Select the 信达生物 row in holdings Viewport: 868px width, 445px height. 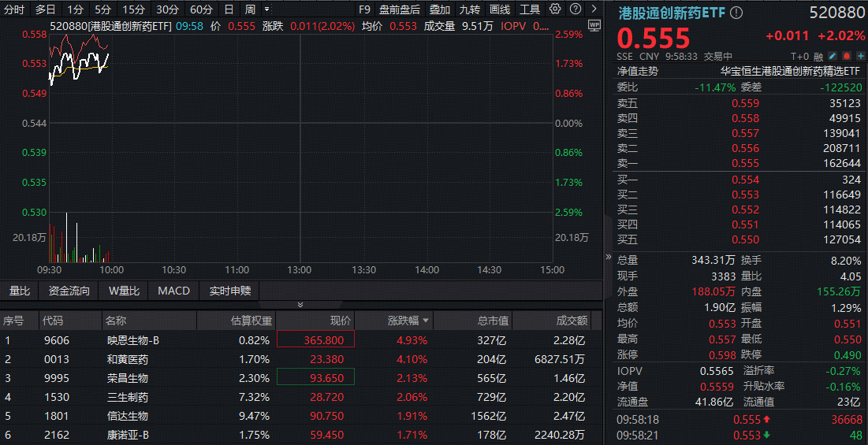(x=128, y=416)
